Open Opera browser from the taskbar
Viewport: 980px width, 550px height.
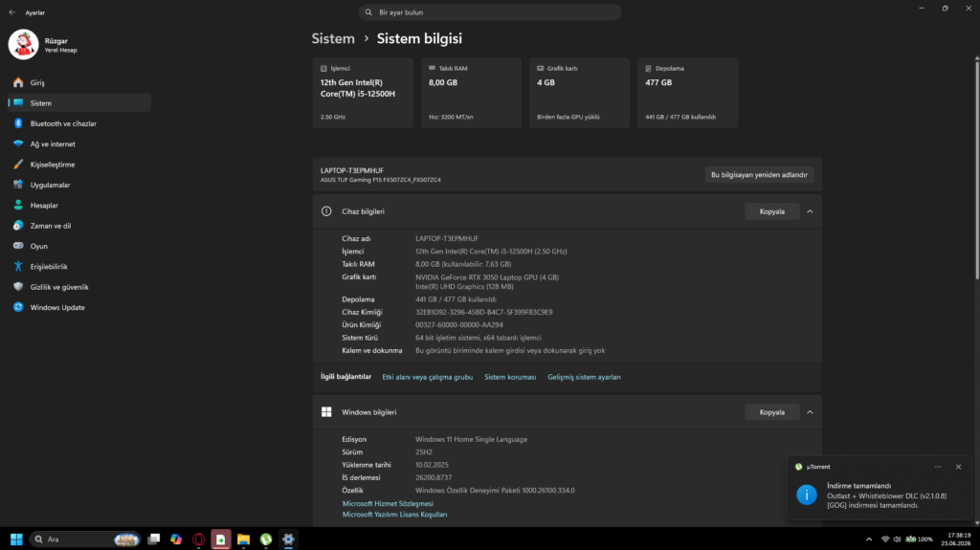point(199,539)
